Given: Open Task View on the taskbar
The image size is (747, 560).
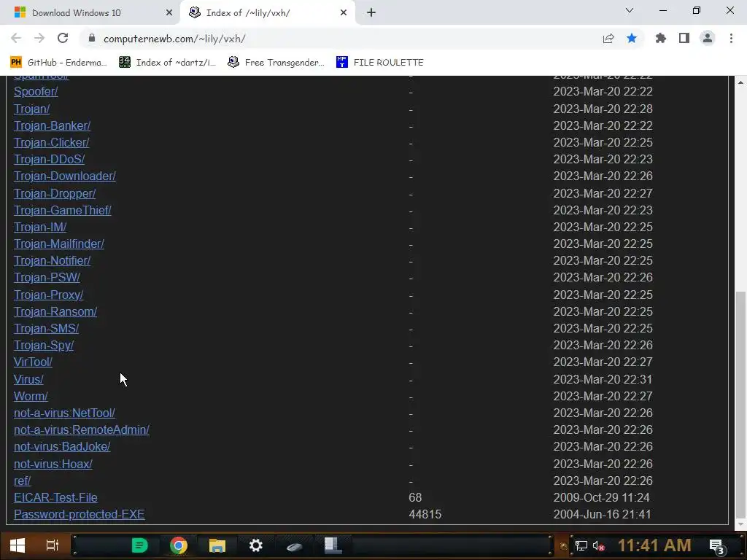Looking at the screenshot, I should point(52,545).
